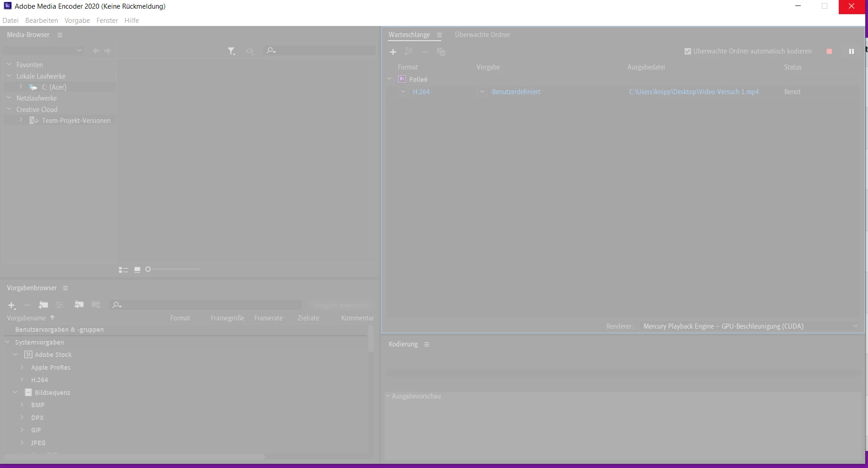The height and width of the screenshot is (468, 868).
Task: Click the Media-Browser search magnifier icon
Action: [x=271, y=50]
